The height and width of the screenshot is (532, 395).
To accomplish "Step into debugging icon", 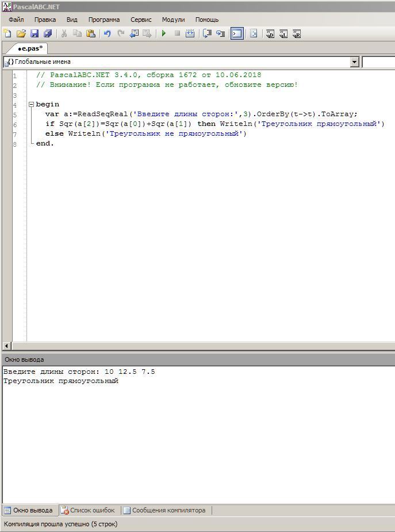I will 221,33.
